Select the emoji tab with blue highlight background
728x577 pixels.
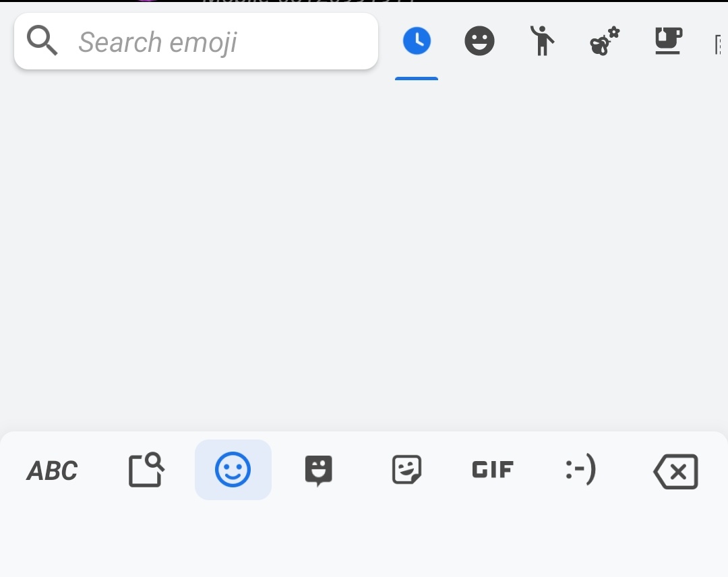[233, 470]
